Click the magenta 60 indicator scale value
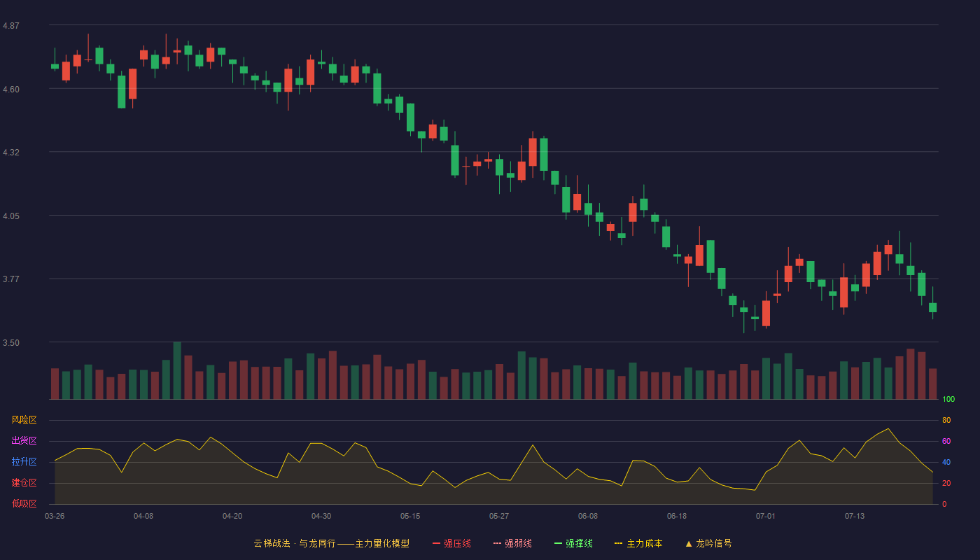 point(946,441)
